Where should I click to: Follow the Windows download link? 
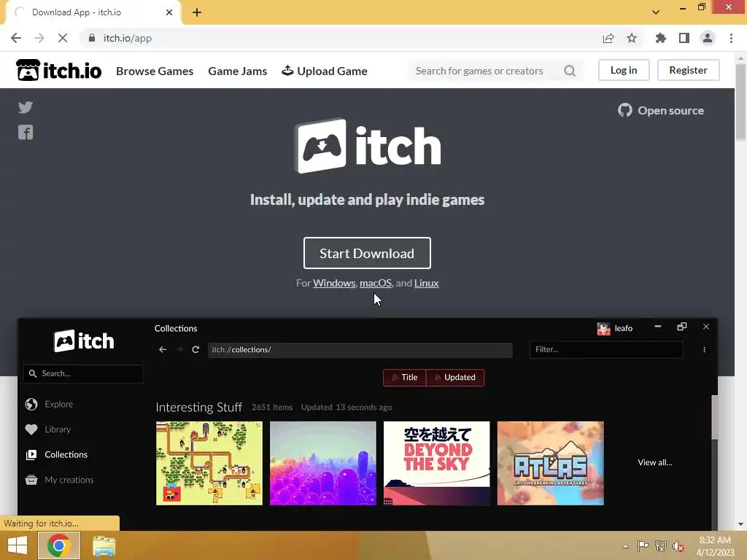(334, 283)
